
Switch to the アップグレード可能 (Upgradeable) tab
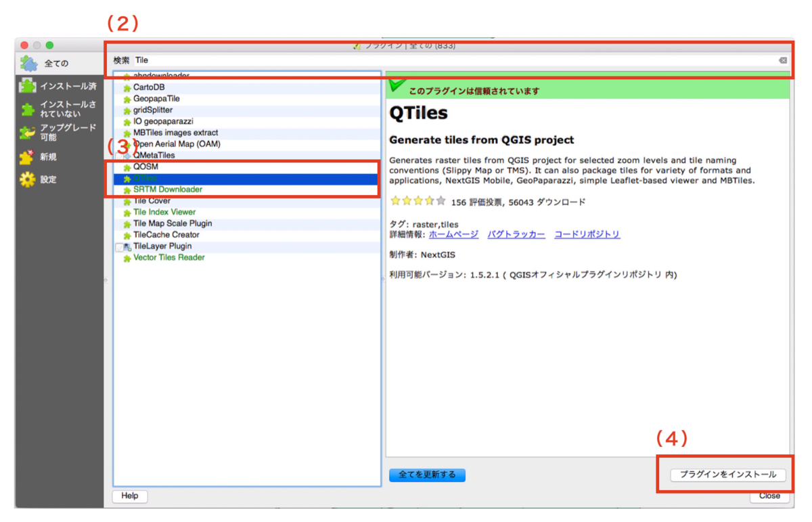[60, 132]
